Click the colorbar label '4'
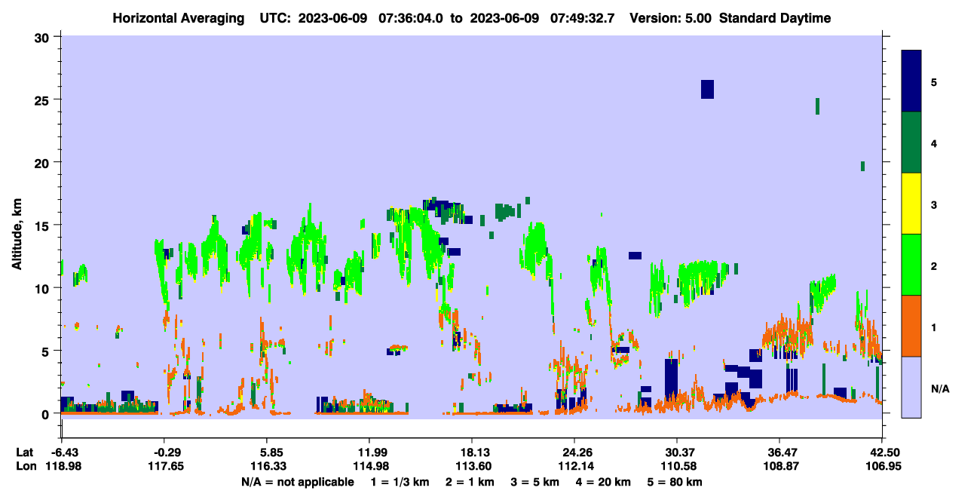The height and width of the screenshot is (503, 980). 934,143
